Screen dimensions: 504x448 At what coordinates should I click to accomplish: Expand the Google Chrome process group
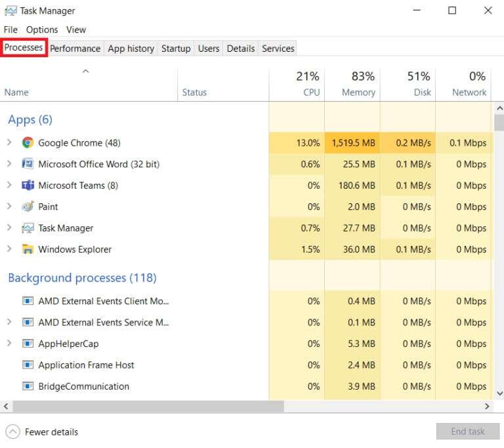pyautogui.click(x=9, y=142)
